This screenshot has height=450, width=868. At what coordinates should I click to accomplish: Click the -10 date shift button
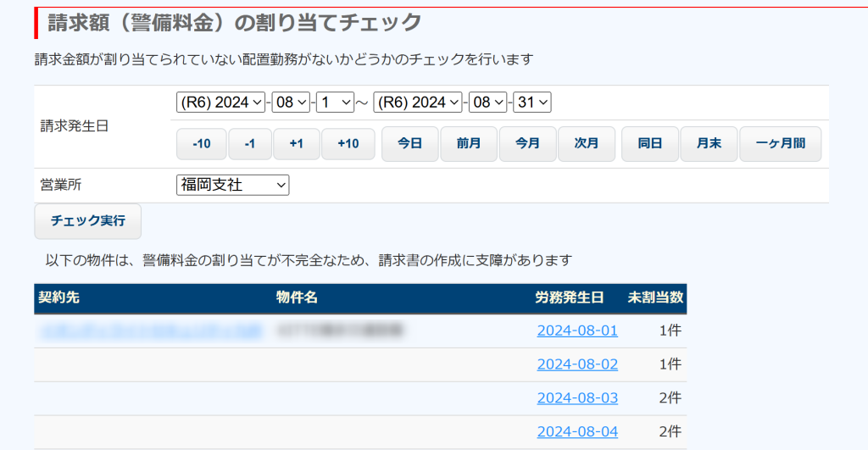[x=202, y=144]
